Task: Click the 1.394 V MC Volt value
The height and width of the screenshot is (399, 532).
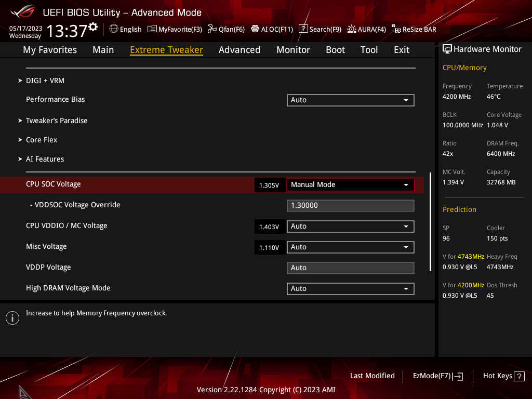Action: [x=453, y=182]
